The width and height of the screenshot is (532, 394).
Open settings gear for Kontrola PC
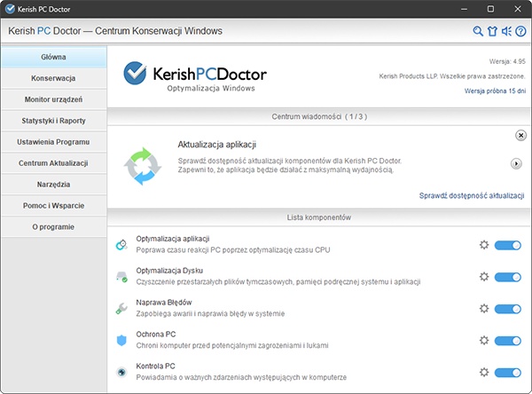(484, 373)
